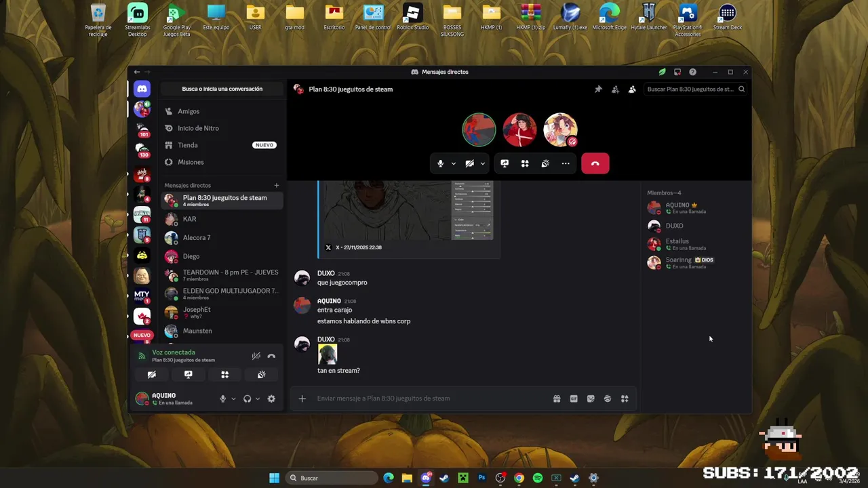Send a gift icon in message bar
This screenshot has width=868, height=488.
[x=557, y=399]
